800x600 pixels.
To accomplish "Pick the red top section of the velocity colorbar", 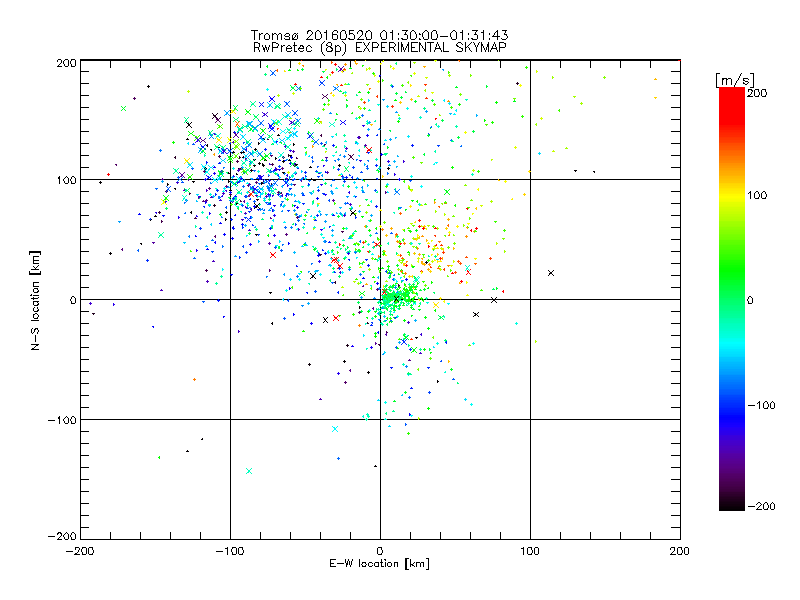I will 732,105.
